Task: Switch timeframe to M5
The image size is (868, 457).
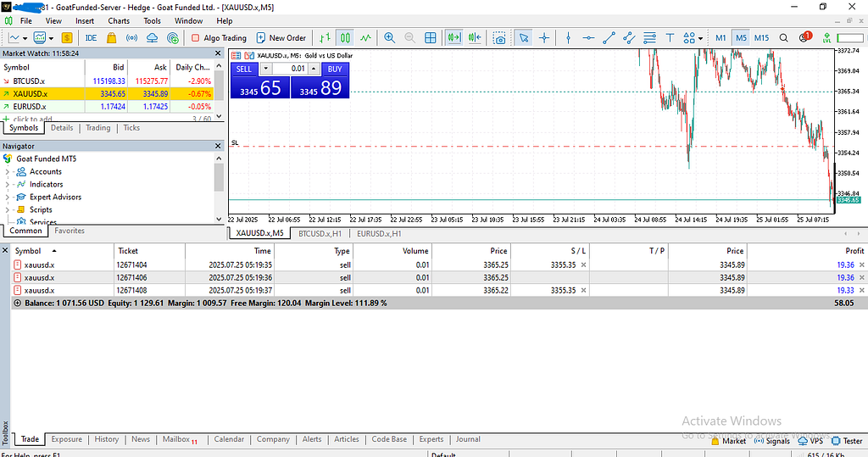Action: tap(741, 37)
